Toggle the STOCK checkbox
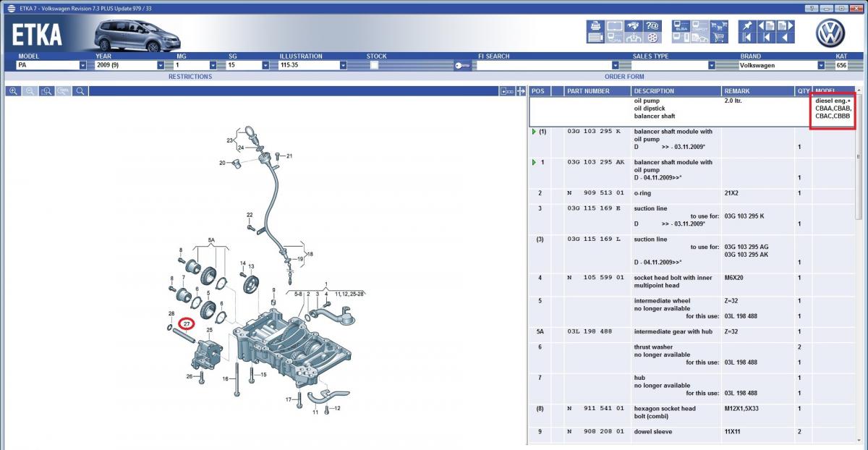The height and width of the screenshot is (450, 868). coord(374,65)
